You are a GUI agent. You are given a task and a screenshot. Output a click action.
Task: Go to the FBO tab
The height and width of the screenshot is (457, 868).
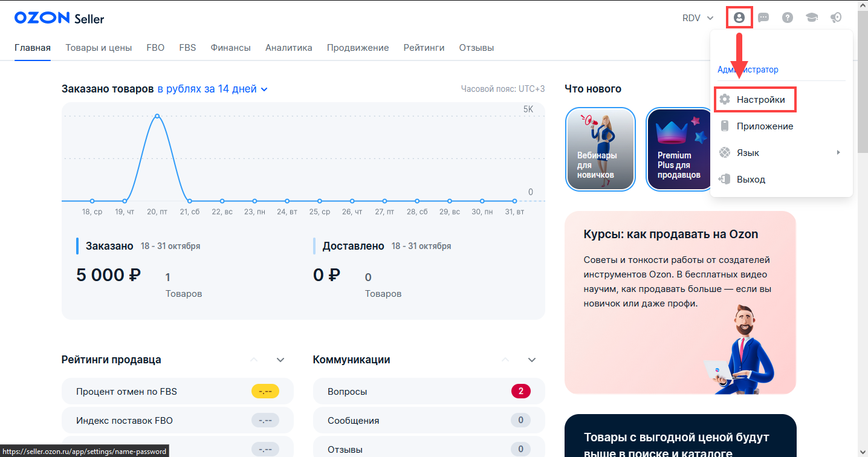155,48
